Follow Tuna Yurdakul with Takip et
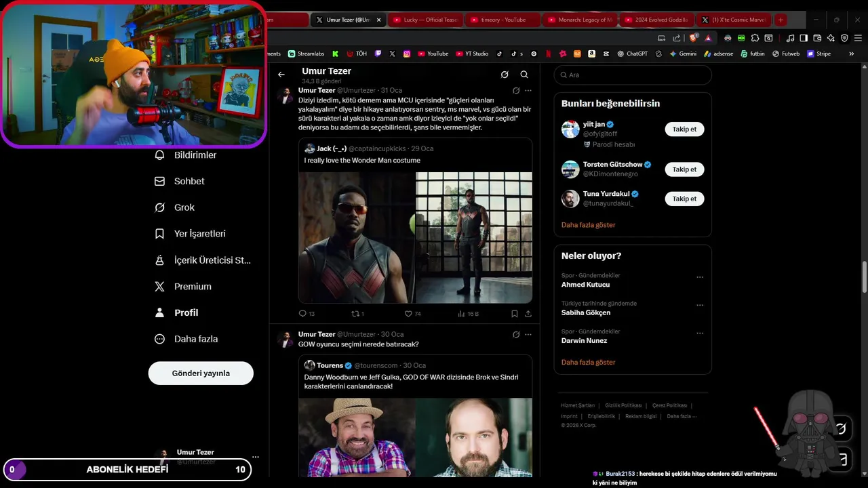Viewport: 868px width, 488px height. (684, 199)
